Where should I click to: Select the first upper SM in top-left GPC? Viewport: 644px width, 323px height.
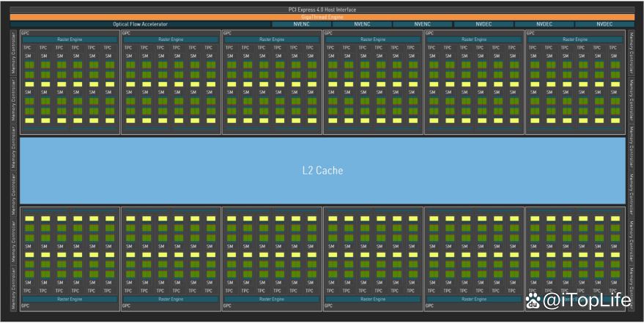point(29,56)
